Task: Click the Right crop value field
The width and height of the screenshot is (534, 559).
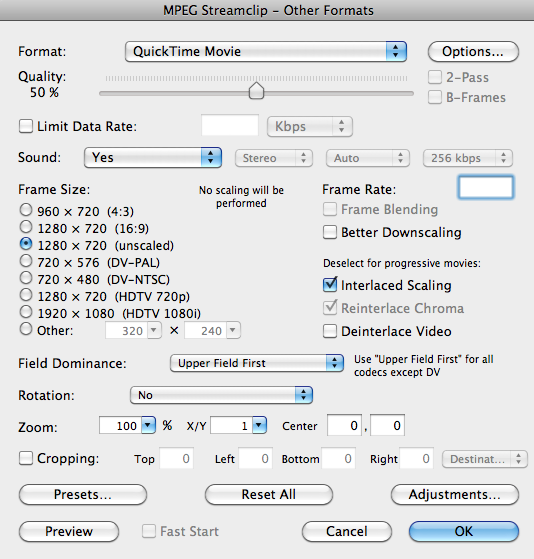Action: pyautogui.click(x=417, y=458)
